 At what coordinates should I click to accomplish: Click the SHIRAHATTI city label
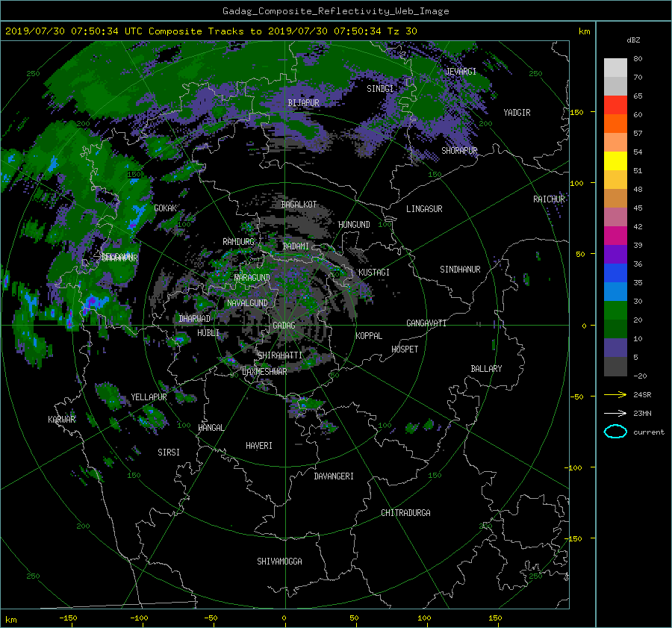[280, 355]
